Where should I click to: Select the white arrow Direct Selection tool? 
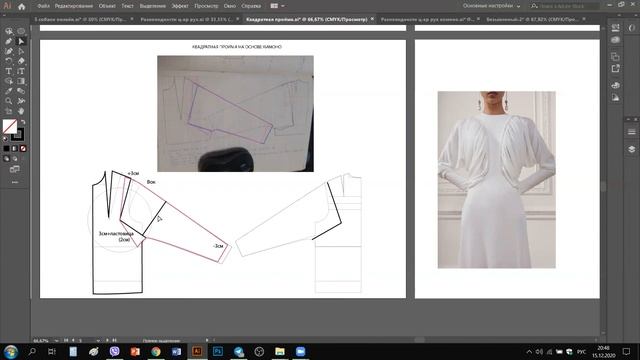[x=21, y=51]
